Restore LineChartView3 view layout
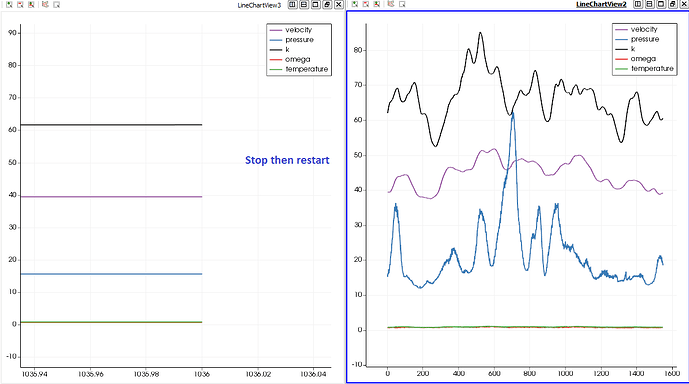Screen dimensions: 689x384 [x=327, y=4]
